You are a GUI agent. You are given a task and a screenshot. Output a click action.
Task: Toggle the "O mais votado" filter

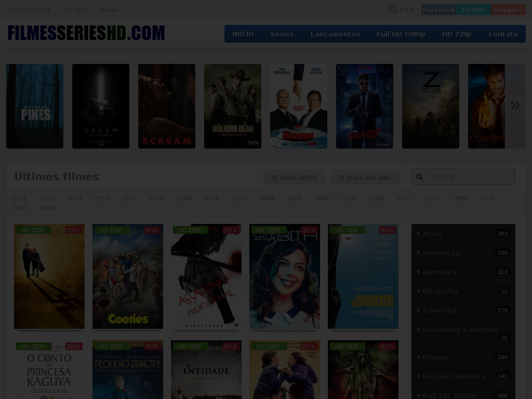click(x=365, y=177)
